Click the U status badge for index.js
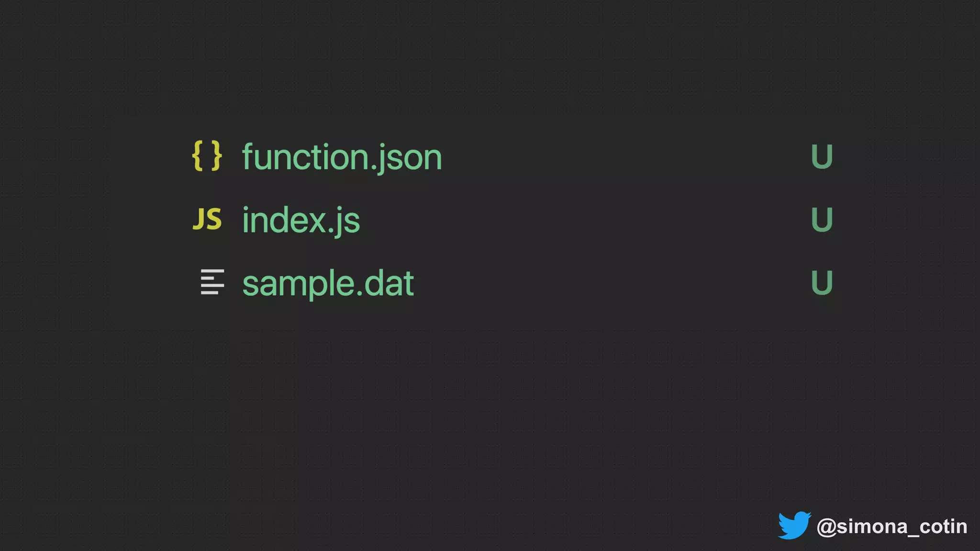 (822, 220)
